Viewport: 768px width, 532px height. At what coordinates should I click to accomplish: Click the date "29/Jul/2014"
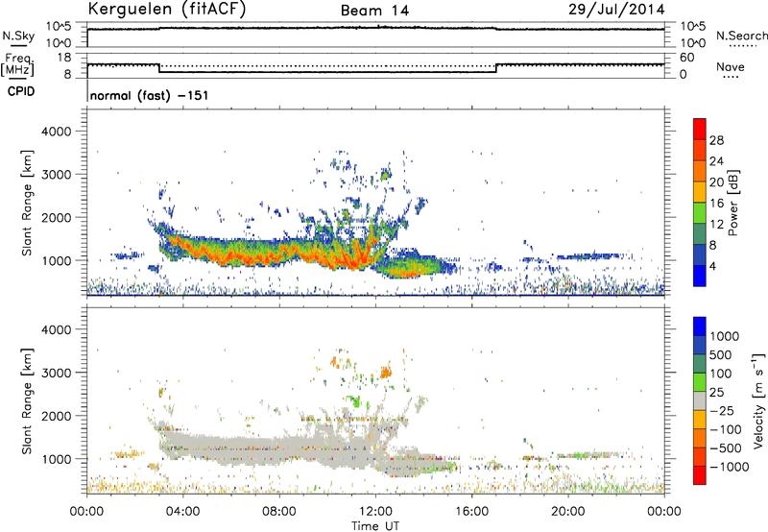[616, 10]
